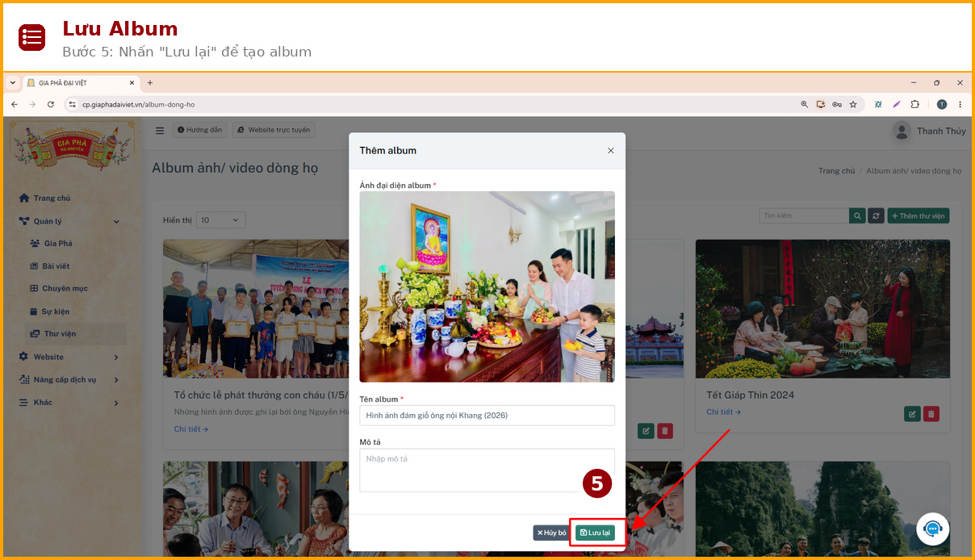975x560 pixels.
Task: Open the Thanh Thúy user profile menu
Action: 929,131
